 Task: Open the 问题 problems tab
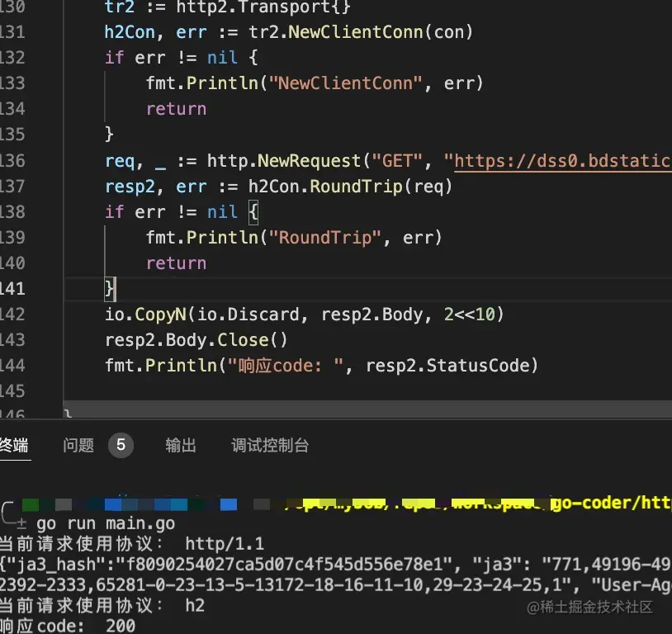78,445
